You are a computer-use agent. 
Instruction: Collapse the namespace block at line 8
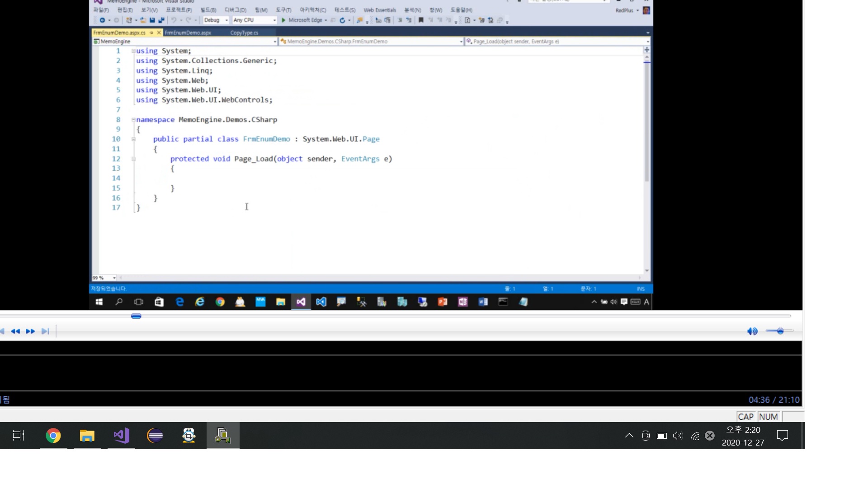click(133, 120)
